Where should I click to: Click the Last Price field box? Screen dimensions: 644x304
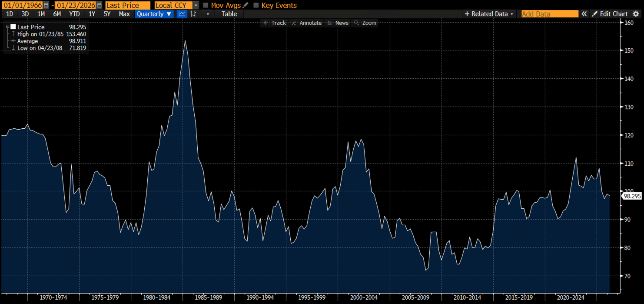pyautogui.click(x=128, y=5)
